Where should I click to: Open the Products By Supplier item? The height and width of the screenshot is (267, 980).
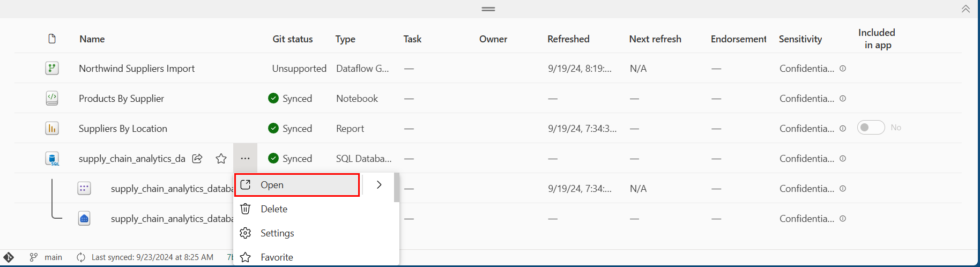tap(121, 98)
